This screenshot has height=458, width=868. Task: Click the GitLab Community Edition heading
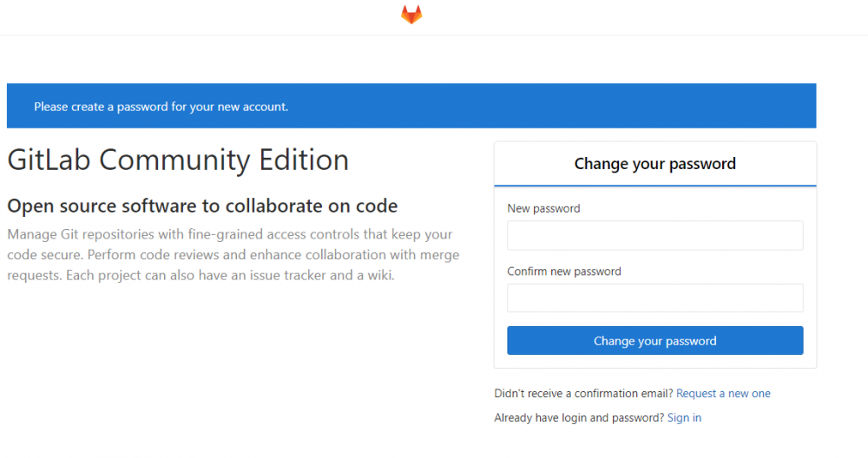tap(178, 160)
